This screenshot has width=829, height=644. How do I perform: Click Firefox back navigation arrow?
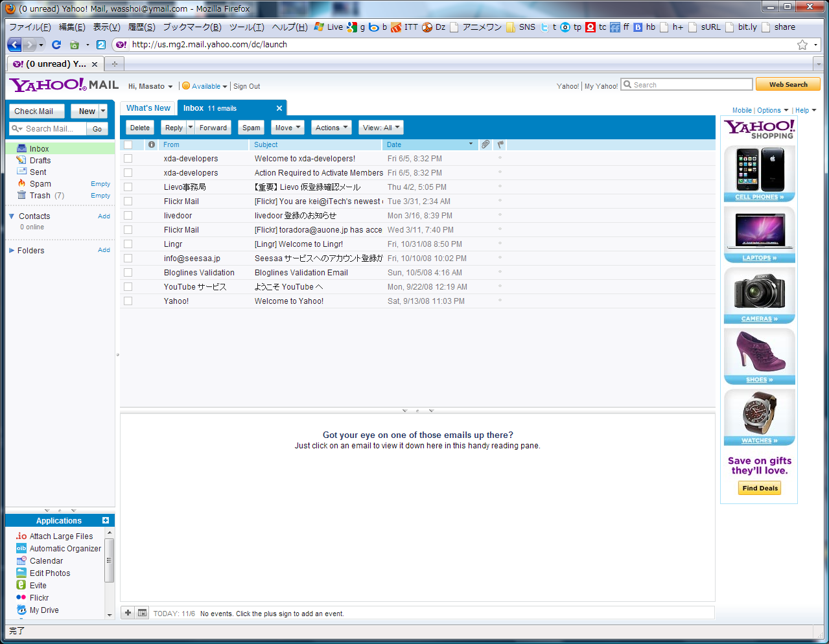pyautogui.click(x=14, y=45)
